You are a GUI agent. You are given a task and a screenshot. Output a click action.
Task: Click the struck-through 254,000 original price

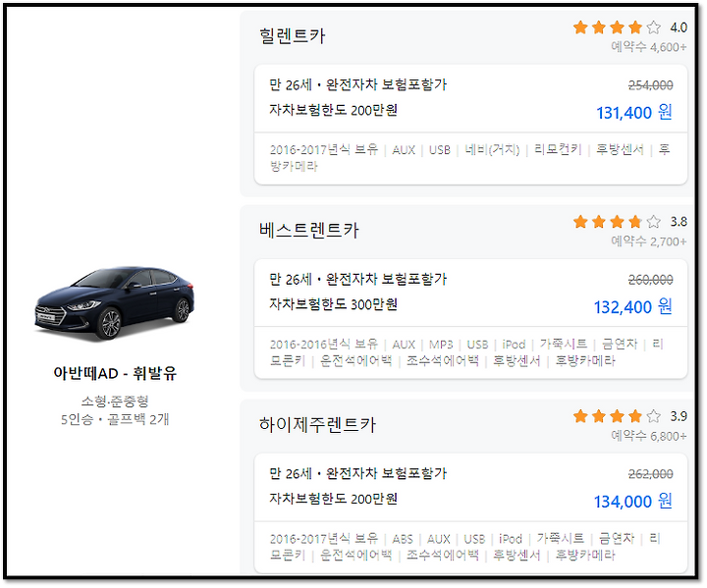651,84
